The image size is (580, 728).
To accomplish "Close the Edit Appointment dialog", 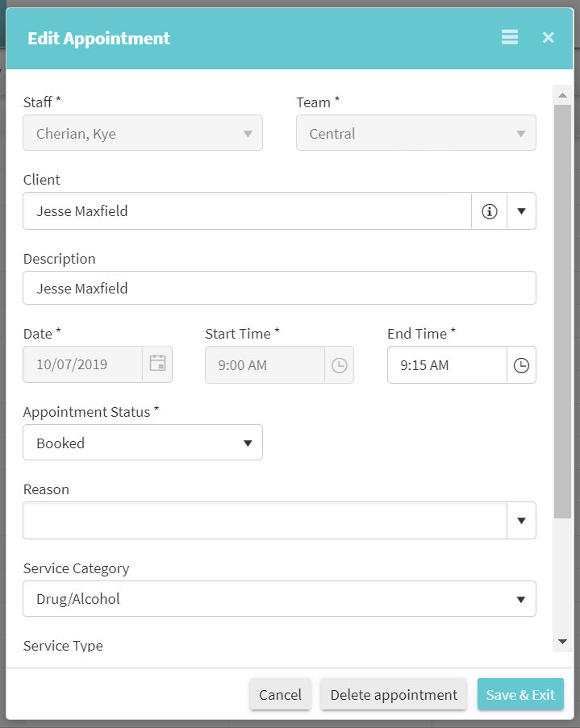I will click(549, 37).
